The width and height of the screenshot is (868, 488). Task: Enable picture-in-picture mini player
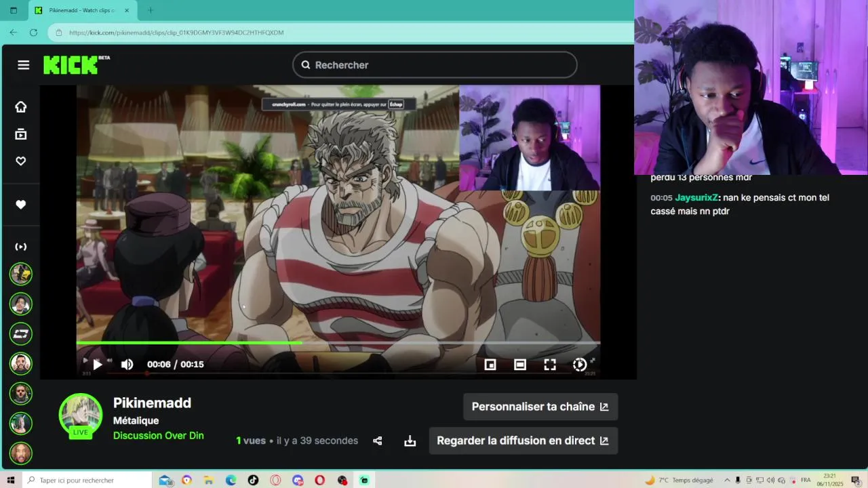tap(490, 365)
